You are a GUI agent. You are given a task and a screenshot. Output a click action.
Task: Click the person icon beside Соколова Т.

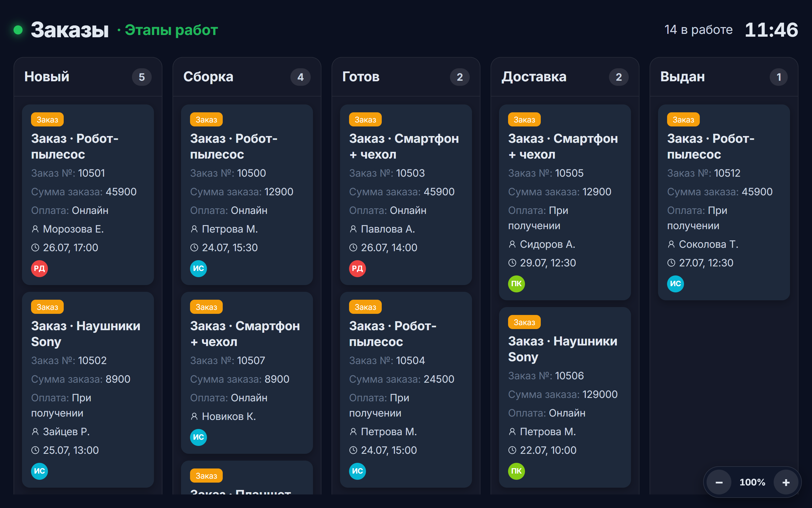tap(671, 244)
